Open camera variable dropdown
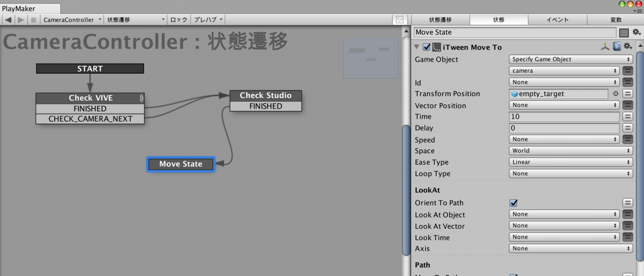Screen dimensions: 644x276 tap(564, 71)
